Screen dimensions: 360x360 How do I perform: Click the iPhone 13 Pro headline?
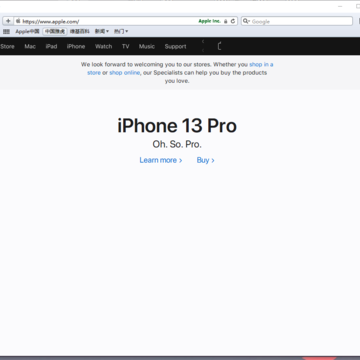177,126
